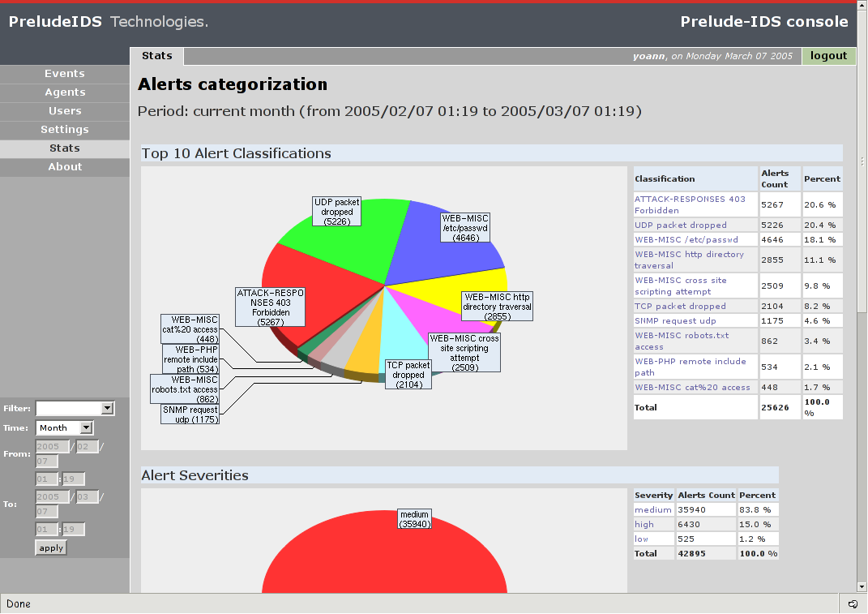This screenshot has width=868, height=614.
Task: Select the Stats sidebar item
Action: click(65, 148)
